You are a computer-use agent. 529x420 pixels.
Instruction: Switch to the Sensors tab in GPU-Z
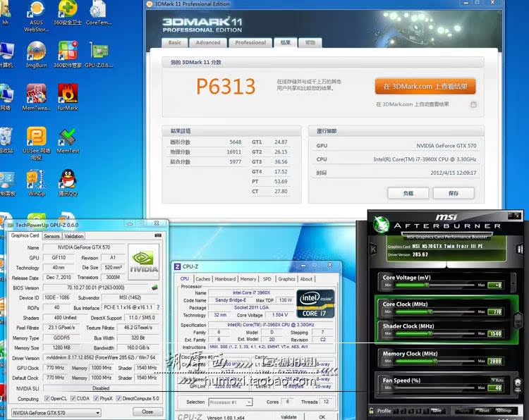click(x=52, y=236)
